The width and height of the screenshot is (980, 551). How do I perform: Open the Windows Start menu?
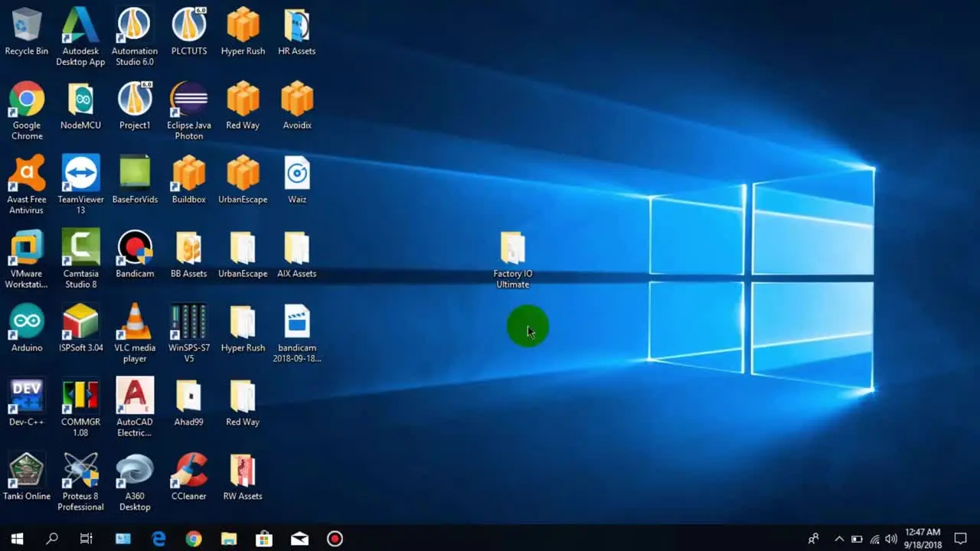point(18,539)
